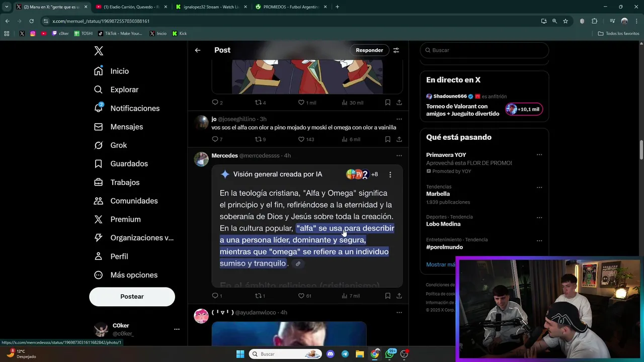Open three-dot menu in the AI overview image

390,174
